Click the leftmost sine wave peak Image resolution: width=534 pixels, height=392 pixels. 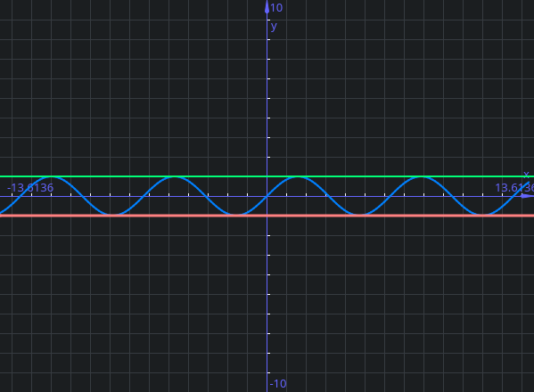(51, 177)
